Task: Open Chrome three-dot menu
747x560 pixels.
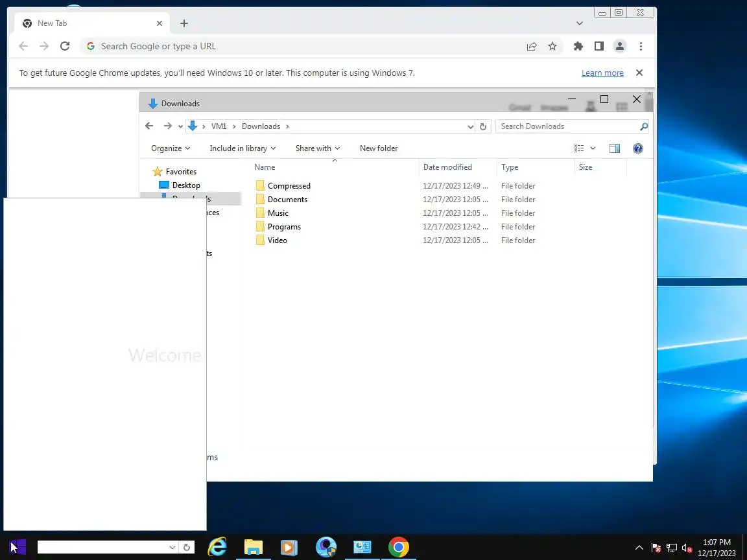Action: pyautogui.click(x=641, y=46)
